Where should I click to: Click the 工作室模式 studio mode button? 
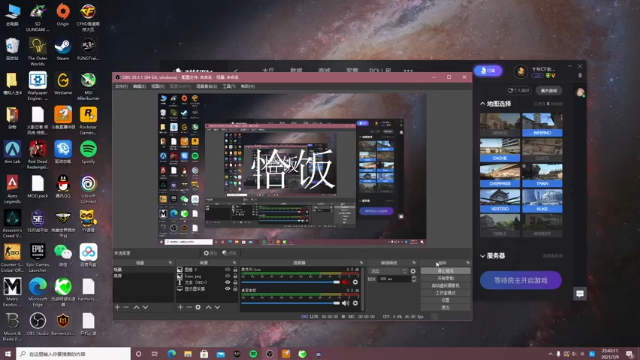click(445, 293)
